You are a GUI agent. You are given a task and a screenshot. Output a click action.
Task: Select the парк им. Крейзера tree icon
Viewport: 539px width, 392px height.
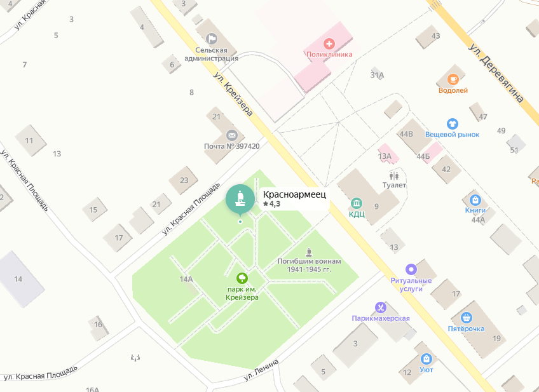point(242,278)
